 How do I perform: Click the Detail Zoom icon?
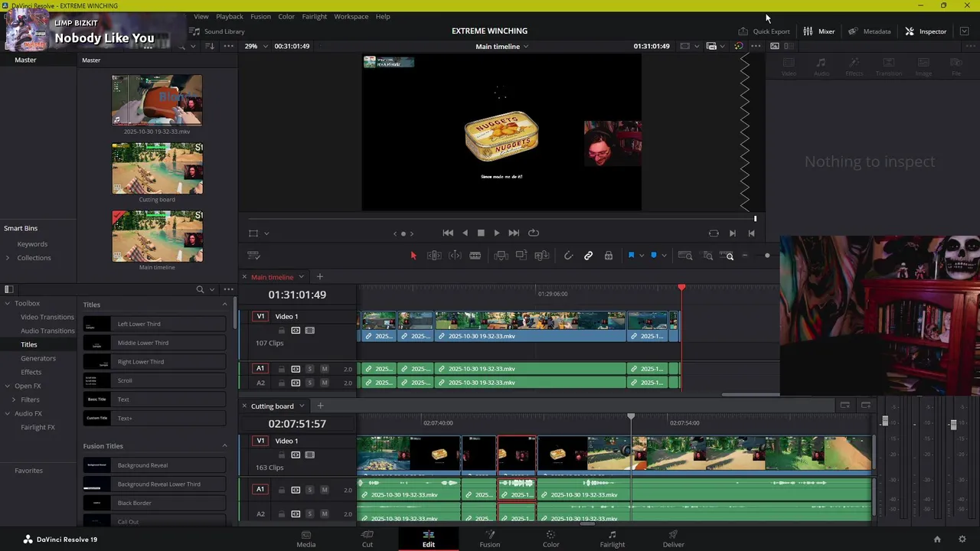[707, 256]
